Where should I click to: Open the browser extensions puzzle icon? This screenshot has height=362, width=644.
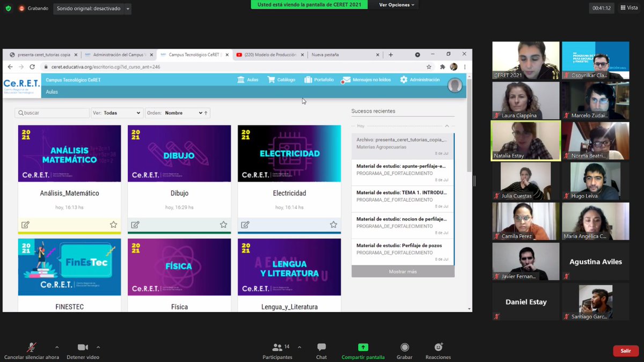click(x=443, y=67)
